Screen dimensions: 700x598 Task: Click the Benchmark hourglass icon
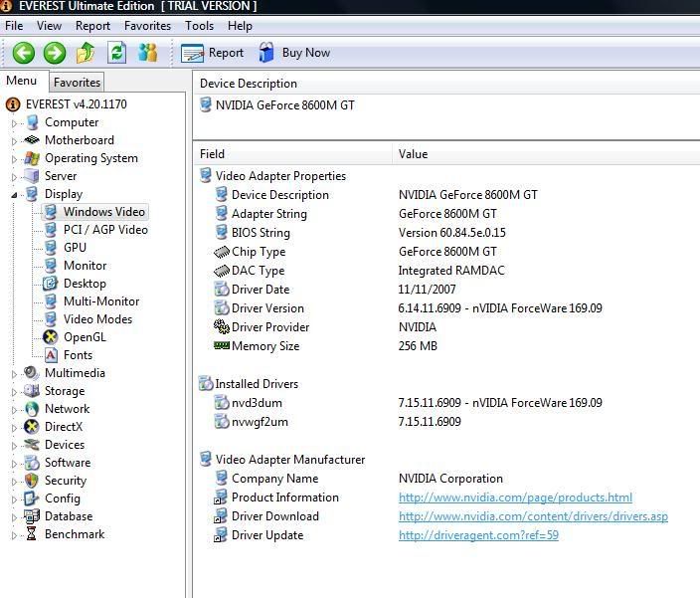(31, 534)
